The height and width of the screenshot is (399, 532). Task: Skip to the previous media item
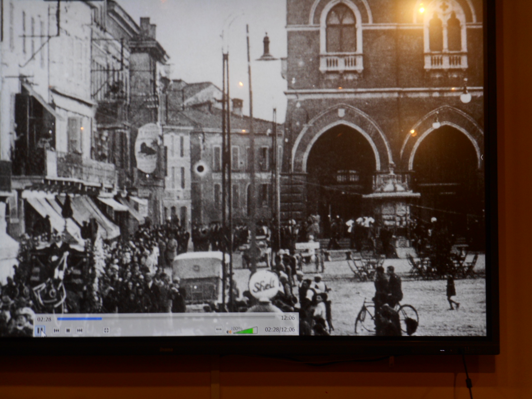(x=57, y=330)
